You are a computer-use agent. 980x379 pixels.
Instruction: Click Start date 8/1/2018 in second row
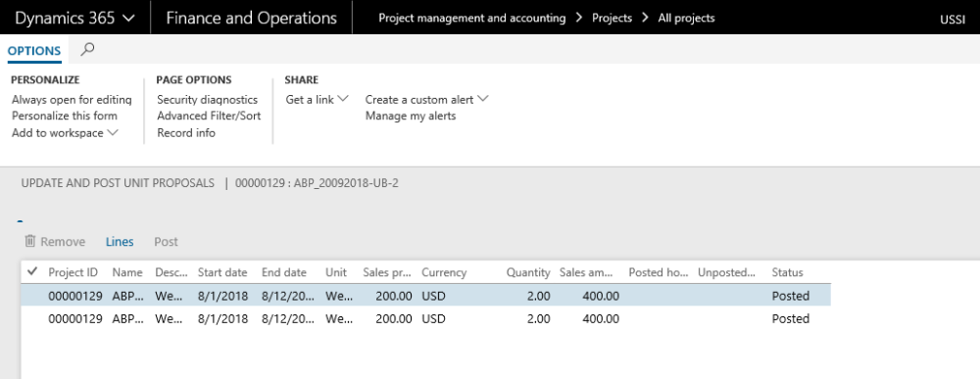click(x=222, y=318)
